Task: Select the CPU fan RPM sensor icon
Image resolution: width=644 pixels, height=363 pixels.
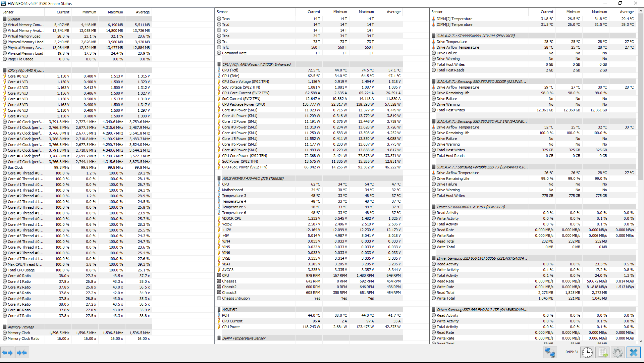Action: (x=219, y=275)
